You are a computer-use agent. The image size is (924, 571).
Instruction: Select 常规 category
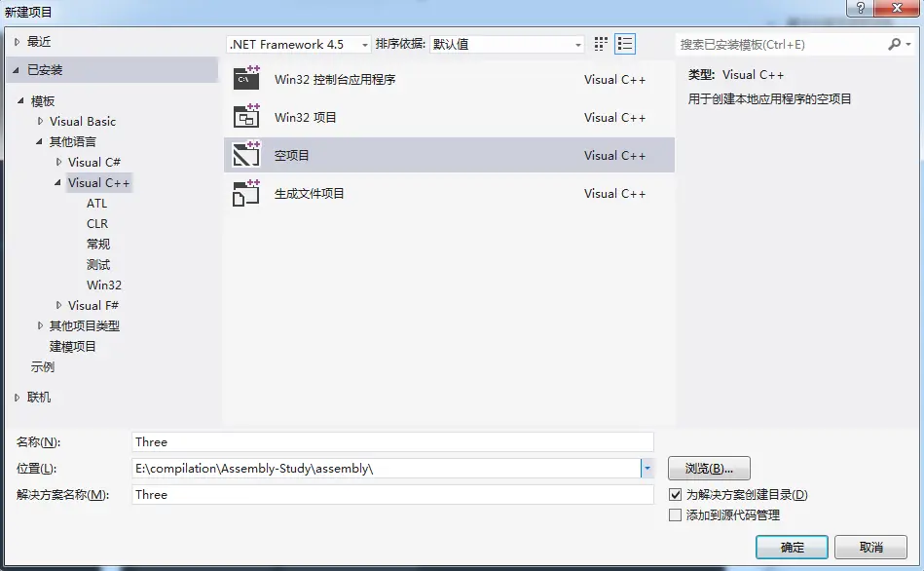97,244
